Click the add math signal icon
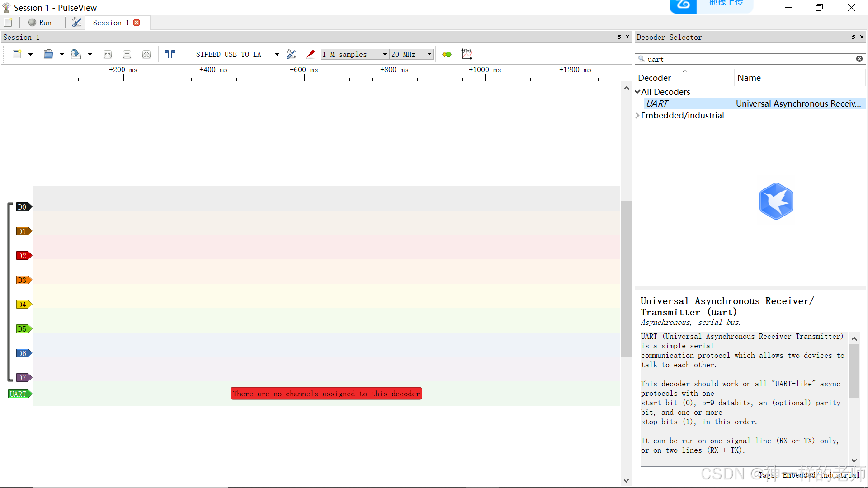The image size is (868, 488). (467, 54)
